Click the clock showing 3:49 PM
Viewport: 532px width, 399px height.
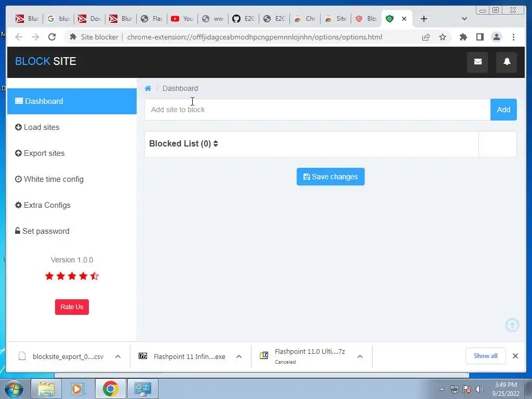[506, 385]
